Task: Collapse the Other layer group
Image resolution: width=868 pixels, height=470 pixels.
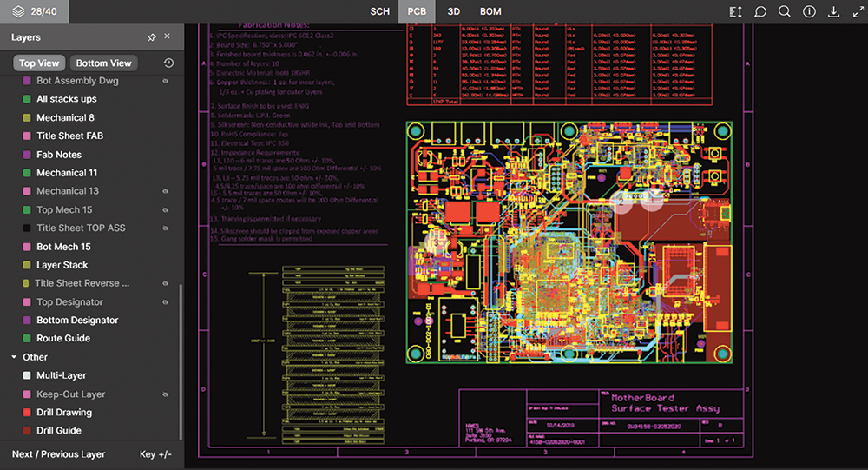Action: [15, 357]
